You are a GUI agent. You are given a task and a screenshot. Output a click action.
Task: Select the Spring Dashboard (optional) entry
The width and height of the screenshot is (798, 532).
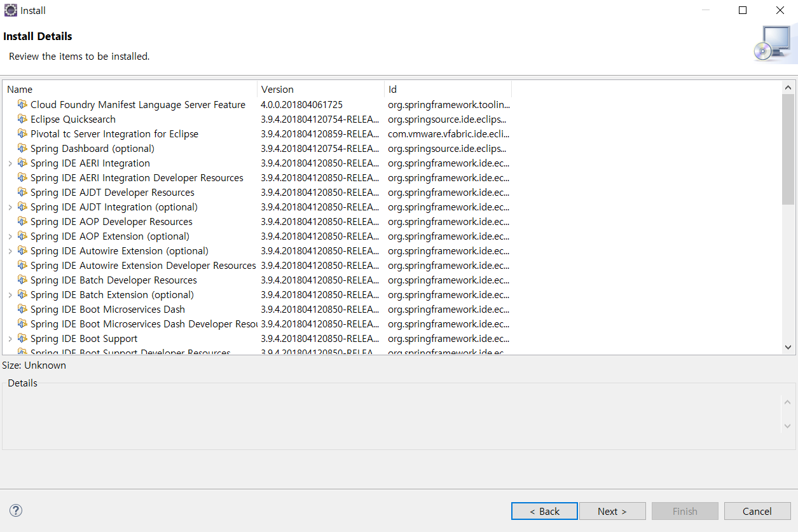coord(93,148)
